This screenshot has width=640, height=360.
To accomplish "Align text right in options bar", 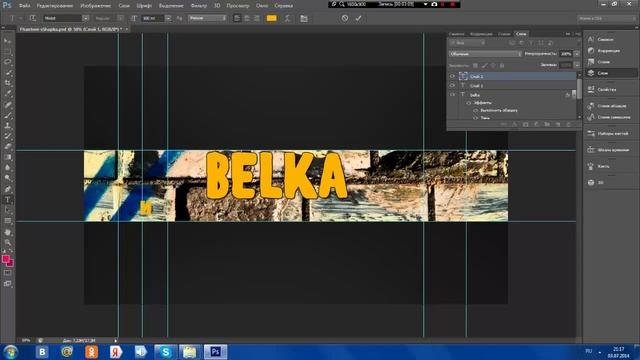I will (x=256, y=18).
